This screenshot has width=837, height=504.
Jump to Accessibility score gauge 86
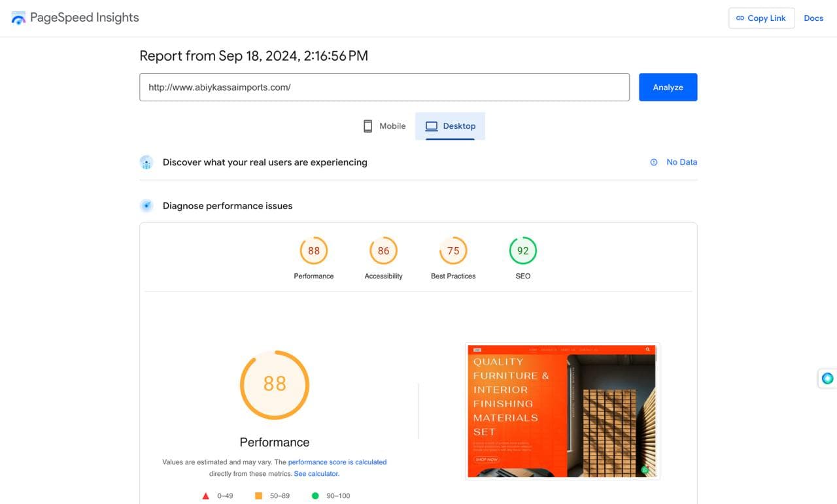coord(383,251)
